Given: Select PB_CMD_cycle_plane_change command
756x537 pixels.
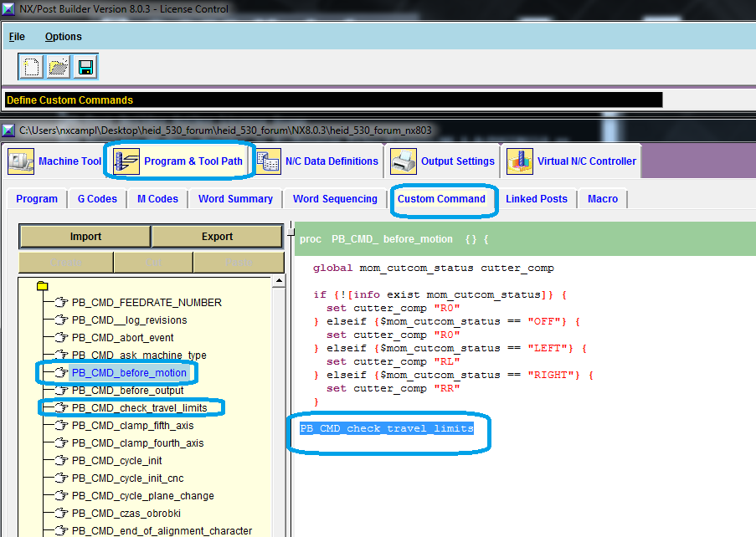Looking at the screenshot, I should [142, 496].
